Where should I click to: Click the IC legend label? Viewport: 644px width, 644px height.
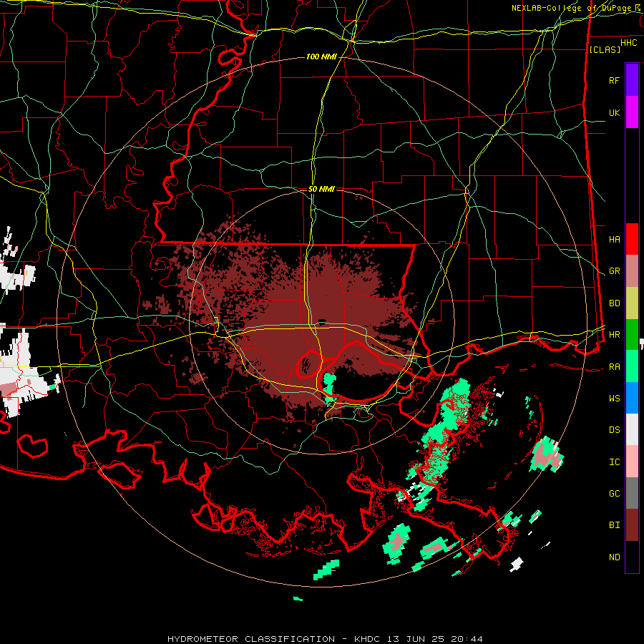coord(614,462)
